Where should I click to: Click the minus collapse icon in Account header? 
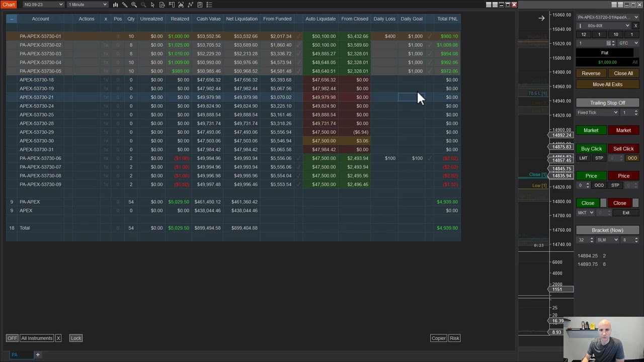point(11,19)
